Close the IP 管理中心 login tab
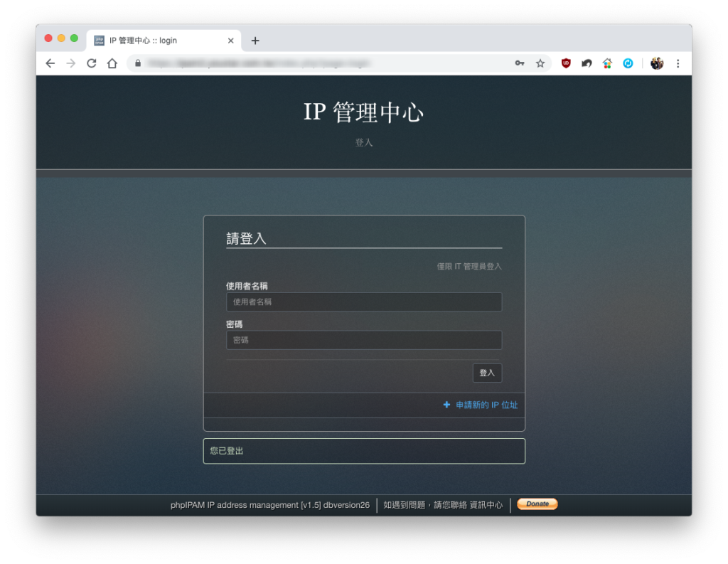The width and height of the screenshot is (728, 564). point(231,41)
